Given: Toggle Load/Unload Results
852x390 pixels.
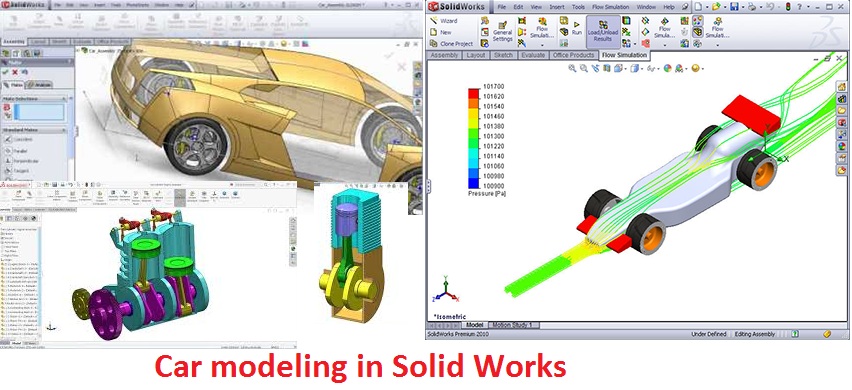Looking at the screenshot, I should (603, 32).
